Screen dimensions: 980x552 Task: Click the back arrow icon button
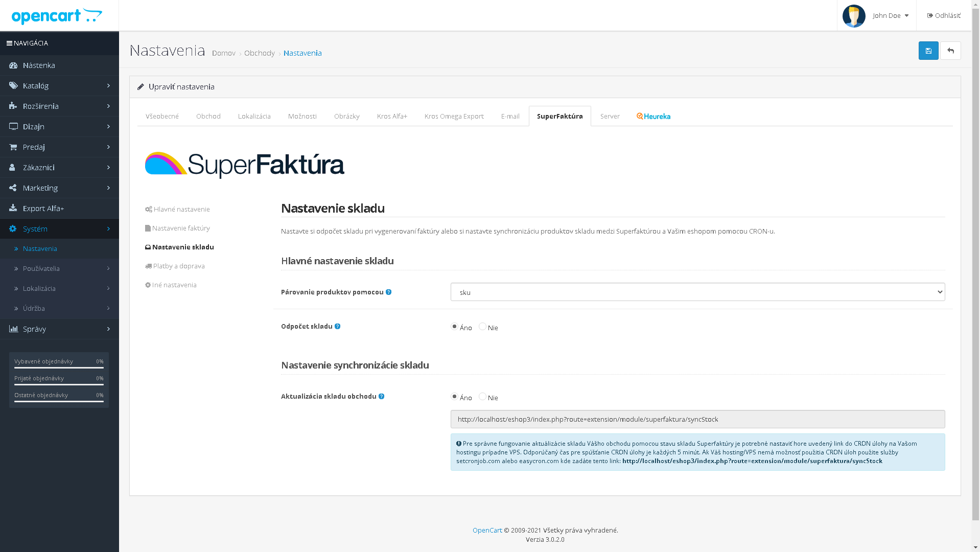[950, 51]
